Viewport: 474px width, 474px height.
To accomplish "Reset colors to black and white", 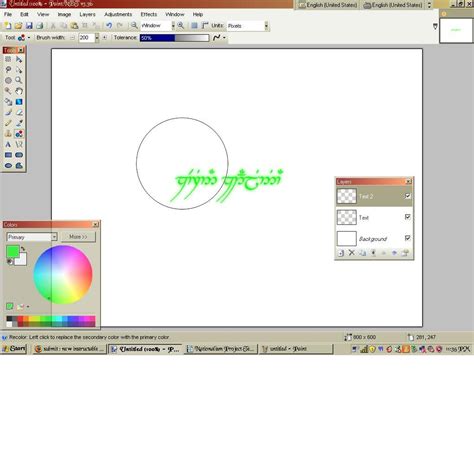I will coord(10,262).
